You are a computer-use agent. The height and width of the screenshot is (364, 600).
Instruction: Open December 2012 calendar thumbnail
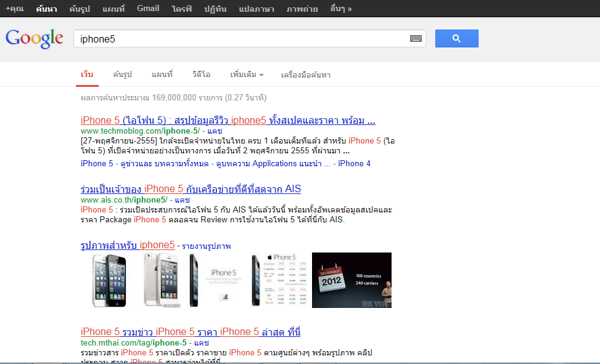click(351, 280)
